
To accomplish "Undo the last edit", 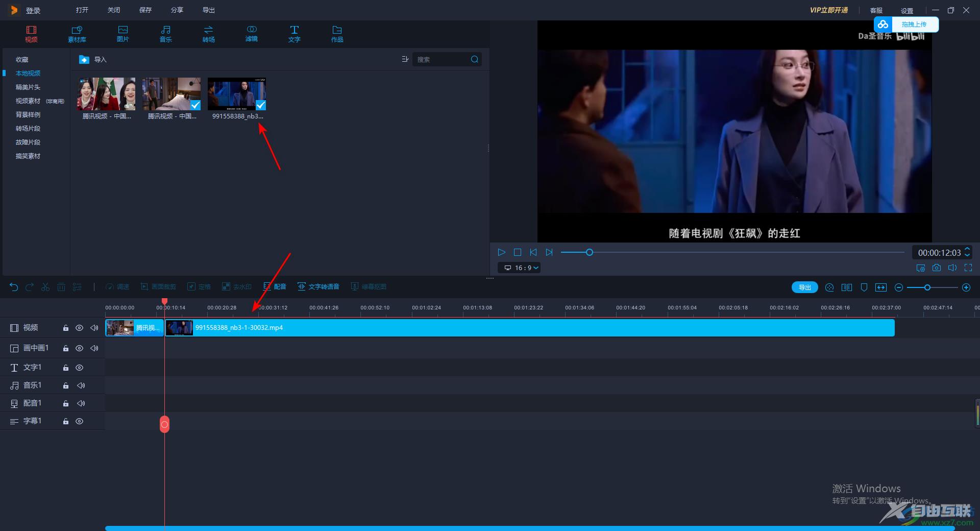I will click(x=14, y=287).
